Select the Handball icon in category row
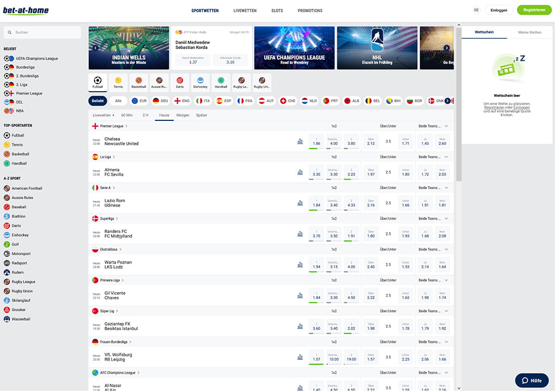The width and height of the screenshot is (555, 392). click(x=221, y=82)
